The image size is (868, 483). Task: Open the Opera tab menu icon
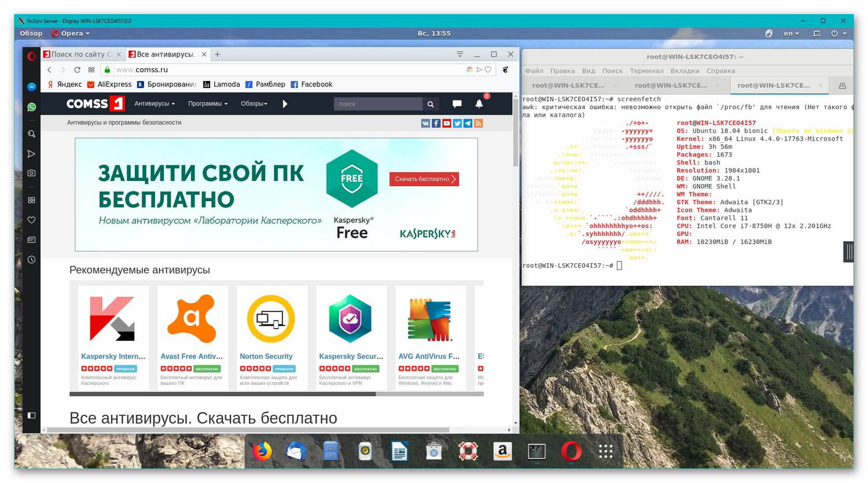[460, 54]
